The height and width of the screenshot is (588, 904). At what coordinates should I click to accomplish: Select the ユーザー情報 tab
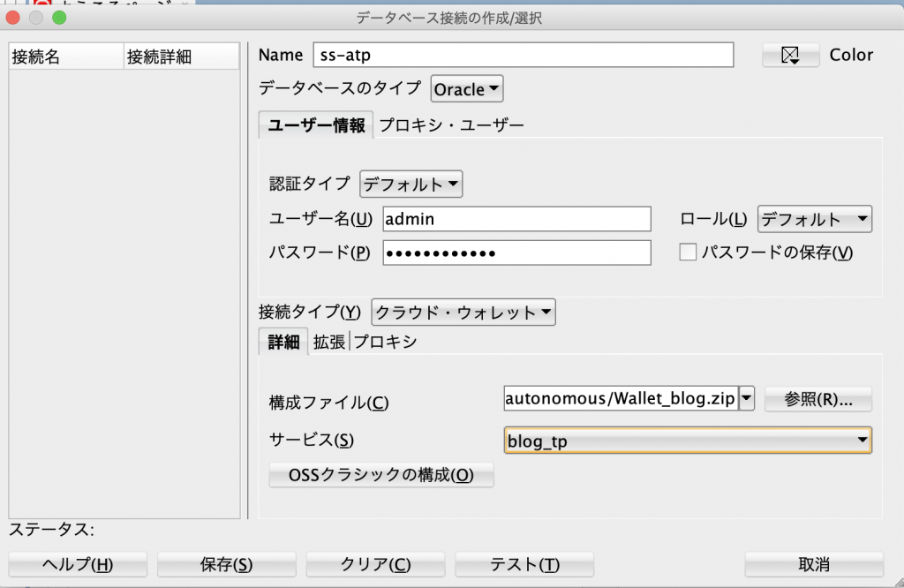pyautogui.click(x=314, y=124)
